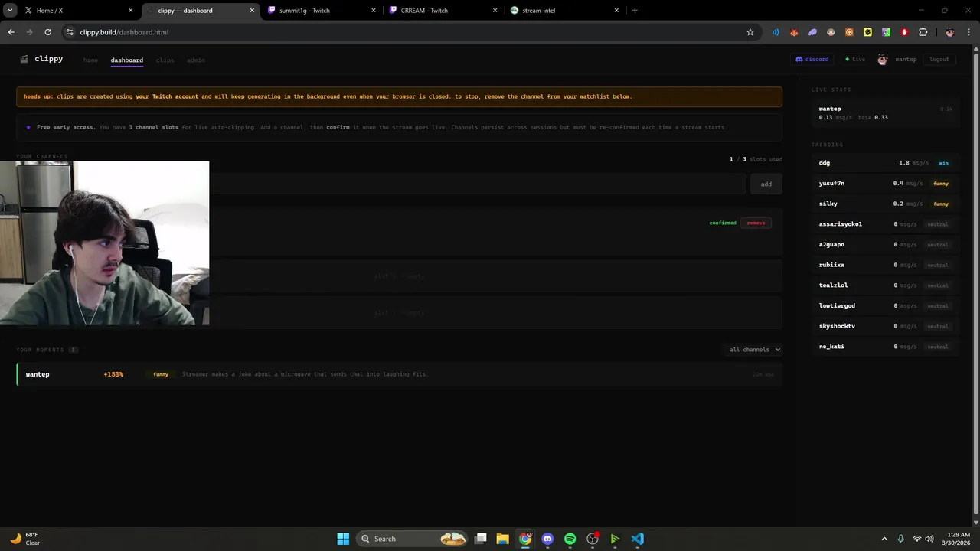Open Visual Studio Code from taskbar

point(637,539)
